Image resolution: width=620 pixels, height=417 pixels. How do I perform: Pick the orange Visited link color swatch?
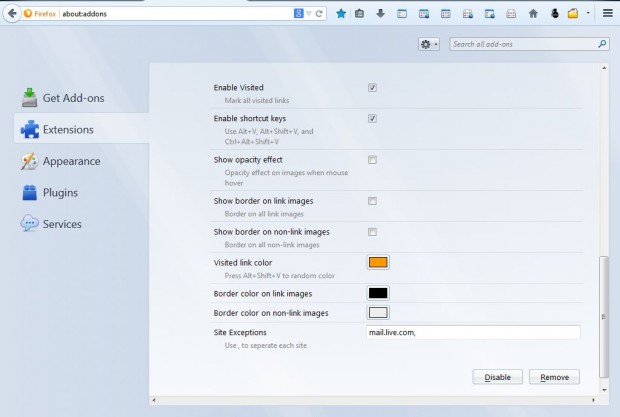(x=378, y=263)
